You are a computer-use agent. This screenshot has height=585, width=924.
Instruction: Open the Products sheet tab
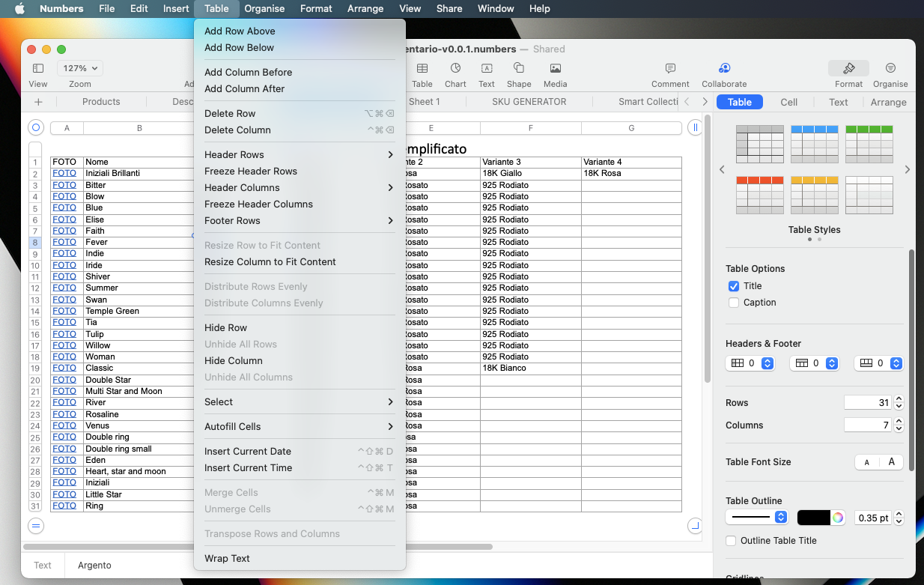pyautogui.click(x=101, y=102)
